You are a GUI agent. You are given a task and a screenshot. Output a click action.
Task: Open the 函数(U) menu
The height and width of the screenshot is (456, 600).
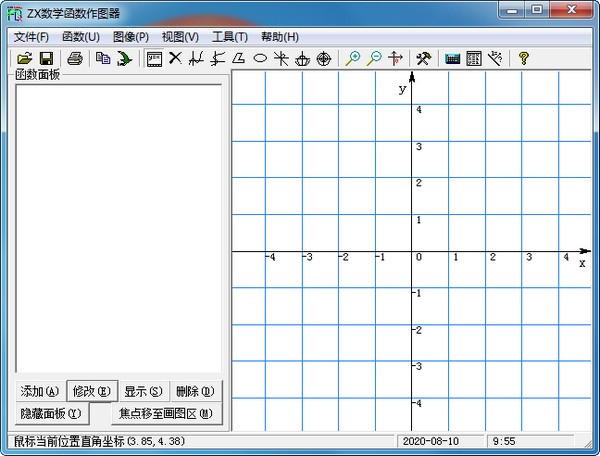[x=81, y=37]
